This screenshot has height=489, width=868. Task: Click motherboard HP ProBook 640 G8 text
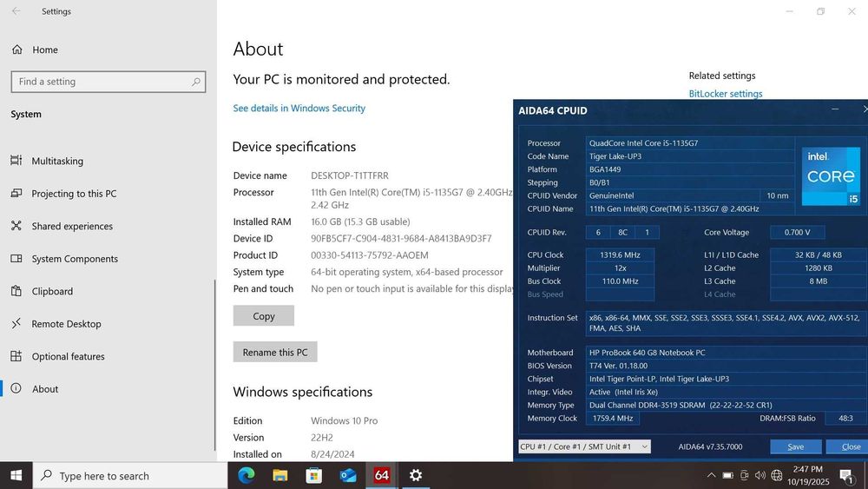click(648, 353)
